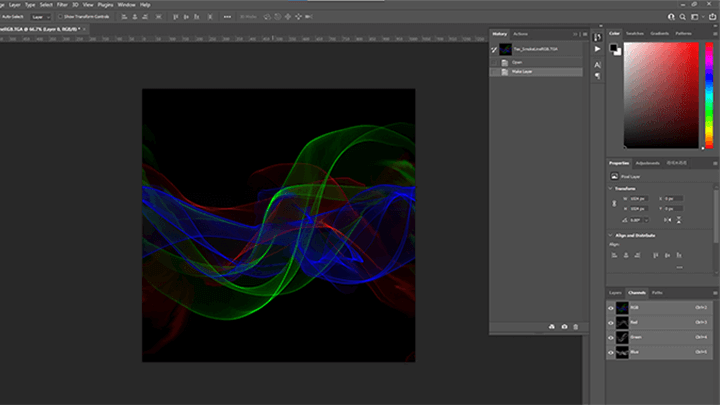
Task: Open the Discover help icon in top right
Action: pos(671,17)
